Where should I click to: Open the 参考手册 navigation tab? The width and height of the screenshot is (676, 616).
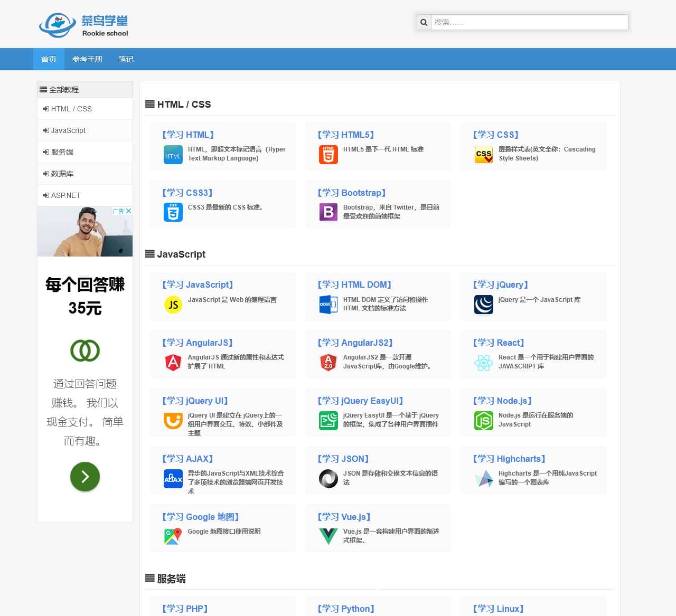(87, 59)
